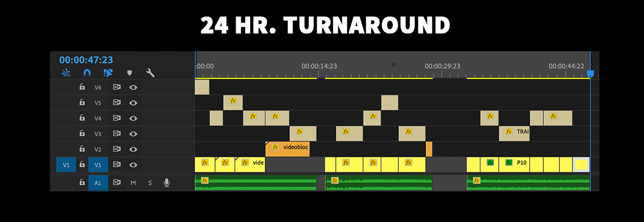Lock track V3 with padlock
This screenshot has height=222, width=644.
click(x=82, y=133)
